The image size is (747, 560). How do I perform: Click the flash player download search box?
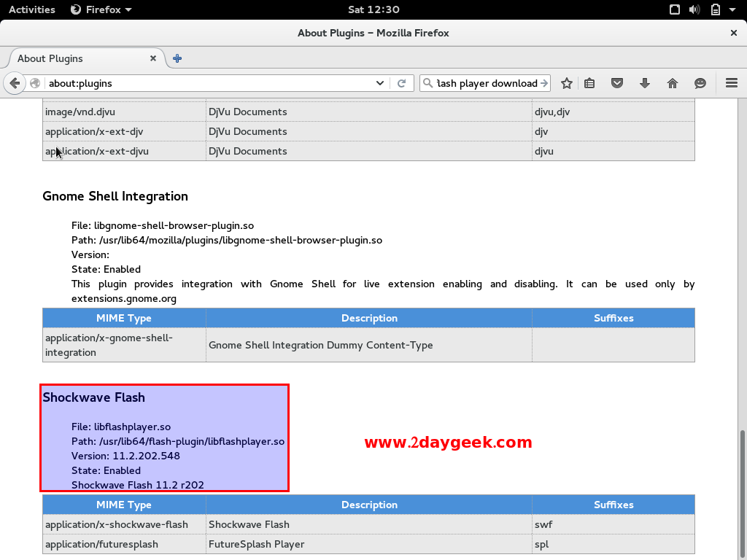[x=487, y=83]
